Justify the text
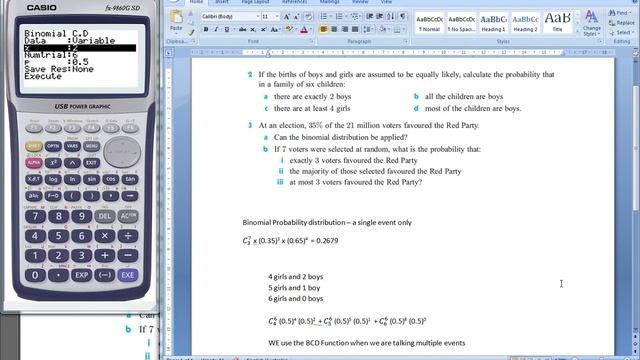Screen dimensions: 640x360 click(355, 29)
